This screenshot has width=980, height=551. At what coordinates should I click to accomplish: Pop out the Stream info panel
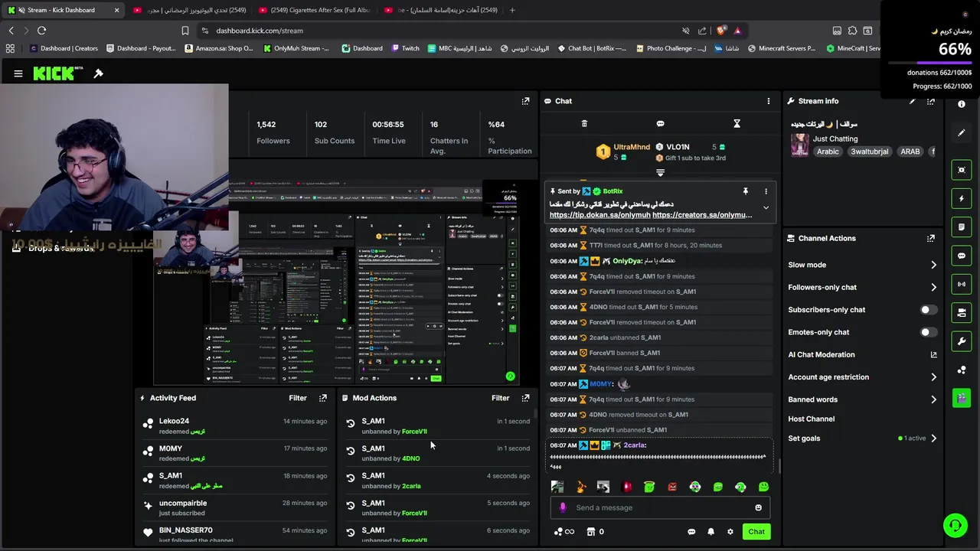(x=931, y=101)
